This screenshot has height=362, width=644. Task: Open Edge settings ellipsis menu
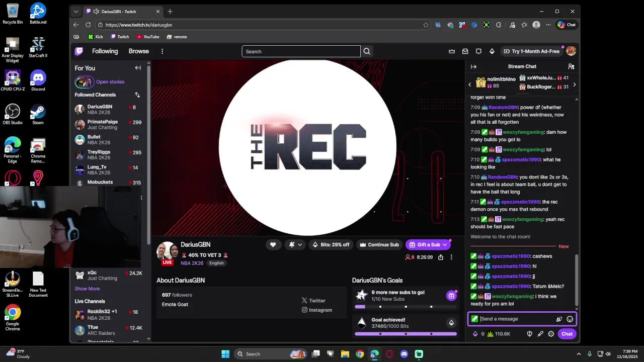pyautogui.click(x=548, y=25)
